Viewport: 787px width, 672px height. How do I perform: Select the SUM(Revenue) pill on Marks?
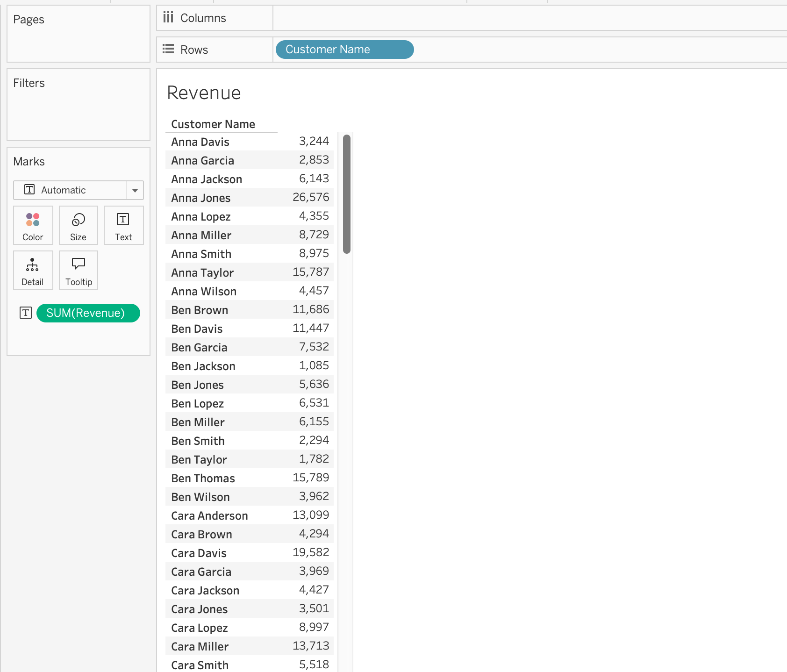point(88,313)
